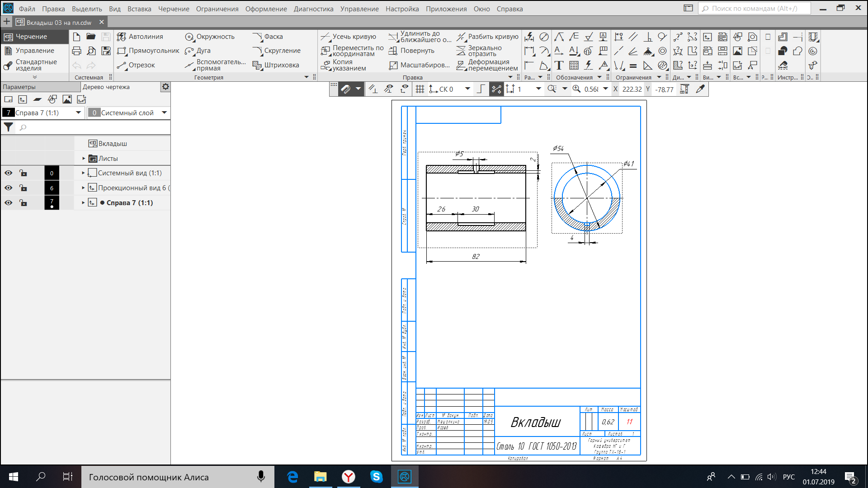Click the text T annotation tool
This screenshot has width=868, height=488.
(559, 66)
